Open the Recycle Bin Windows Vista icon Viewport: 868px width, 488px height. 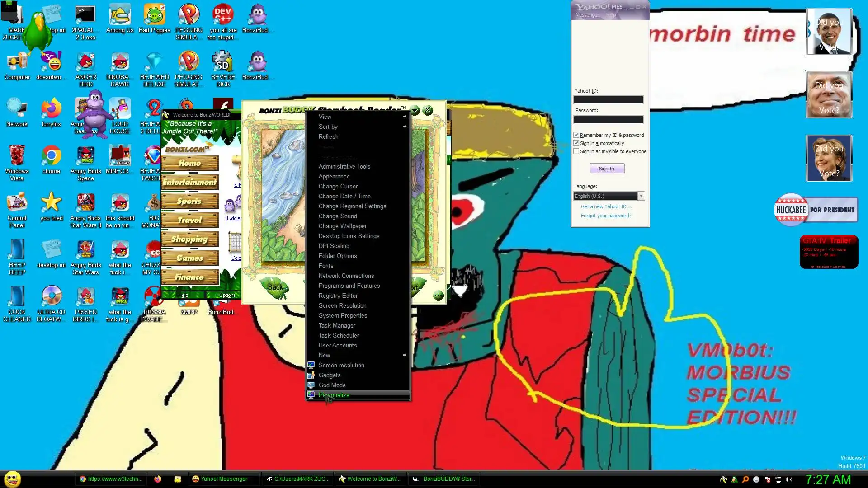coord(17,156)
